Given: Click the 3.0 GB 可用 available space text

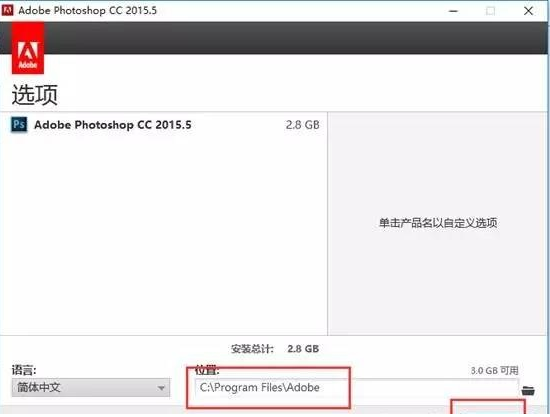Looking at the screenshot, I should (x=494, y=370).
